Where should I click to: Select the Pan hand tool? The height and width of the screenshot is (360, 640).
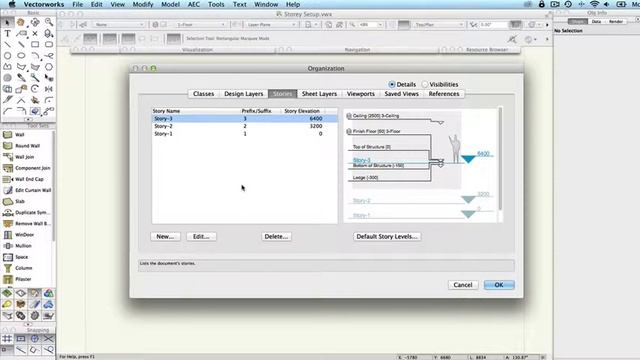[21, 22]
